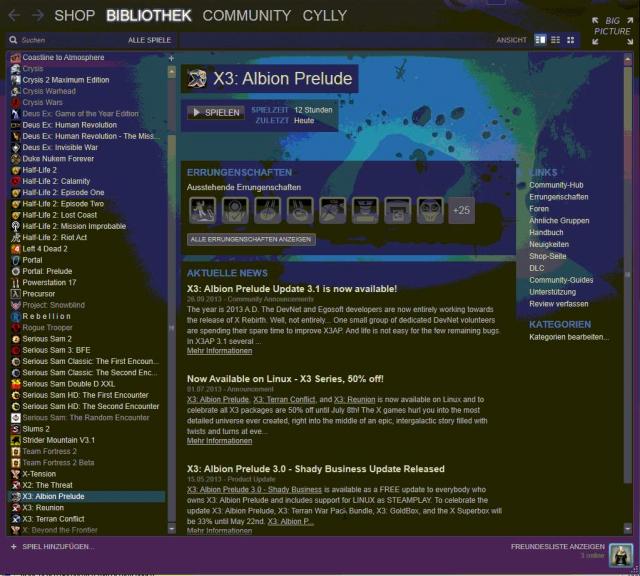Screen dimensions: 640x576
Task: Open the COMMUNITY tab
Action: 247,16
